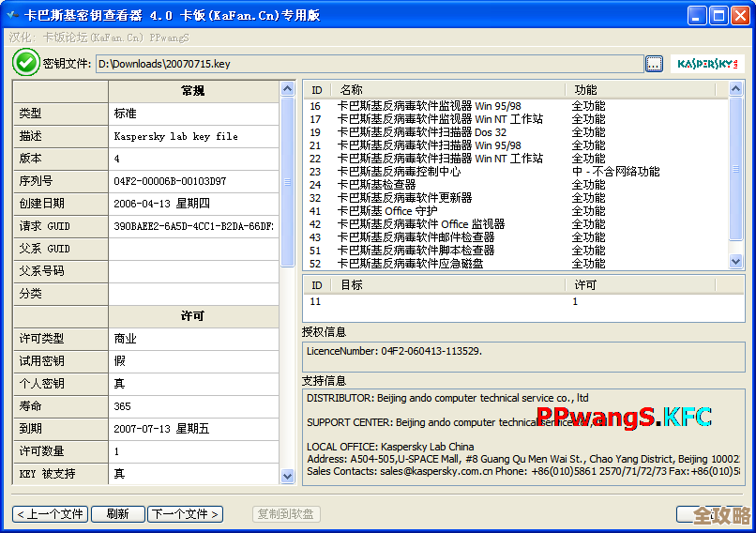Maximize the key viewer window

coord(718,15)
